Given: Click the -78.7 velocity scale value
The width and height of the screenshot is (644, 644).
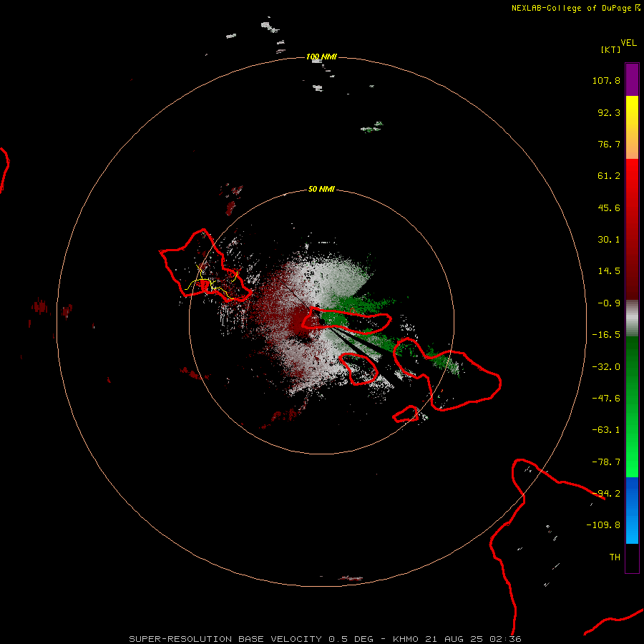Looking at the screenshot, I should pos(606,462).
